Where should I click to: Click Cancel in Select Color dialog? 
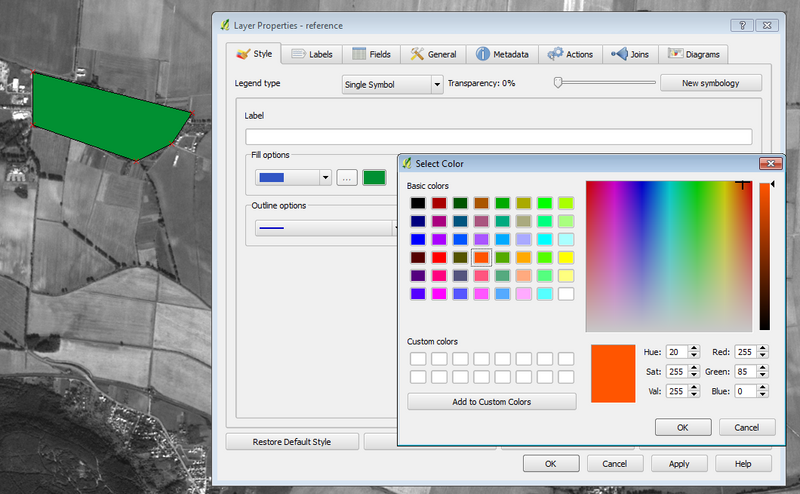746,427
